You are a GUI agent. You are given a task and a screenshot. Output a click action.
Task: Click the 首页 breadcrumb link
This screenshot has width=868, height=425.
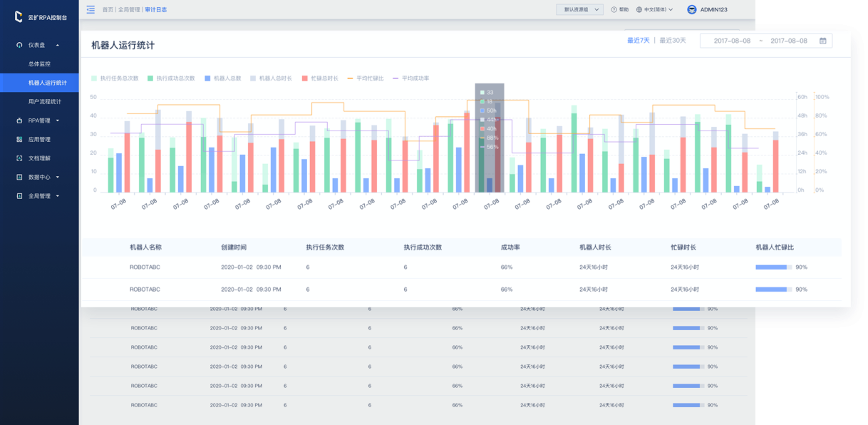(107, 10)
